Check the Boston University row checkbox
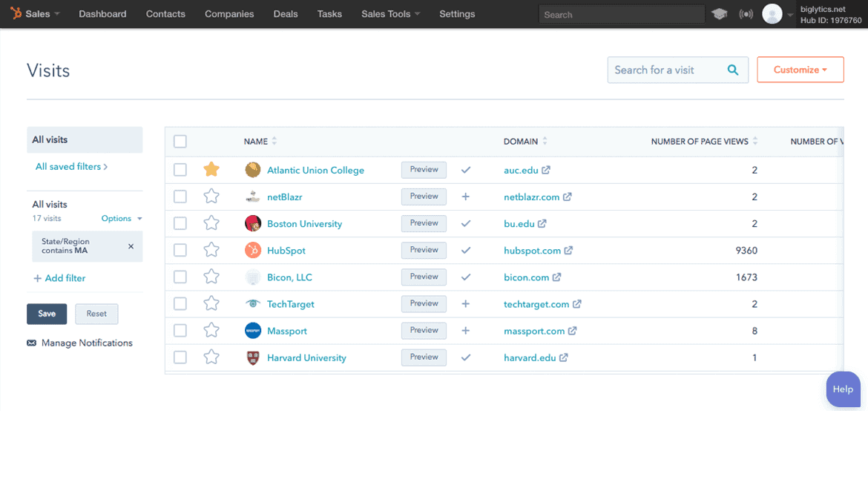 coord(180,223)
